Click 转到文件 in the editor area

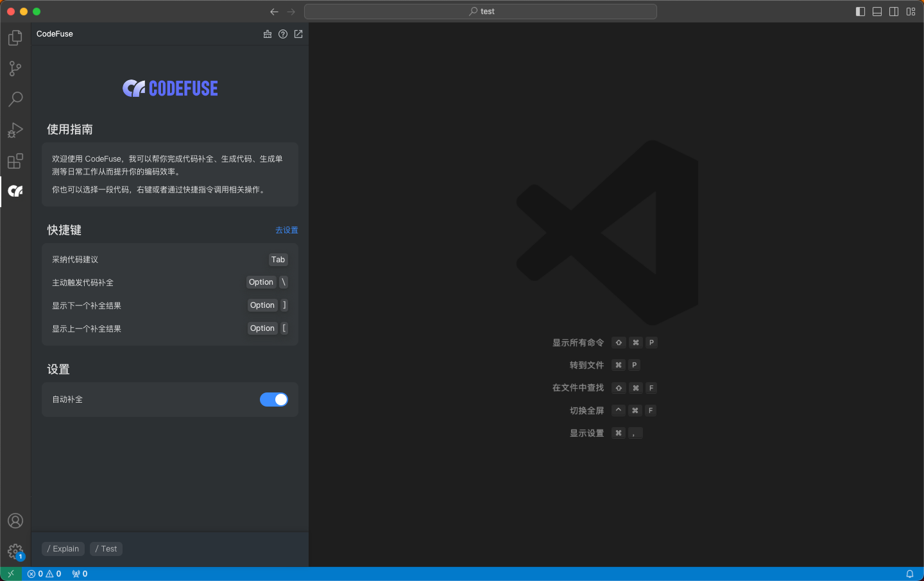click(587, 366)
